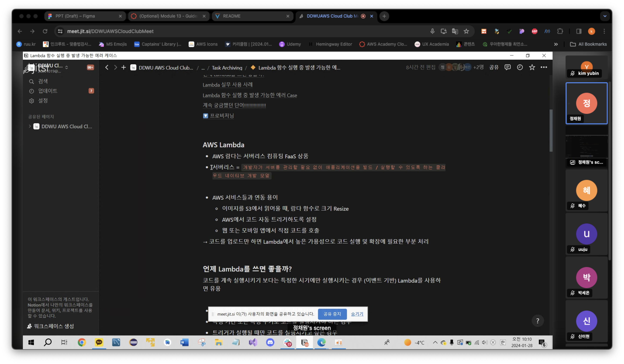The height and width of the screenshot is (364, 624).
Task: Open page history clock icon
Action: [520, 67]
